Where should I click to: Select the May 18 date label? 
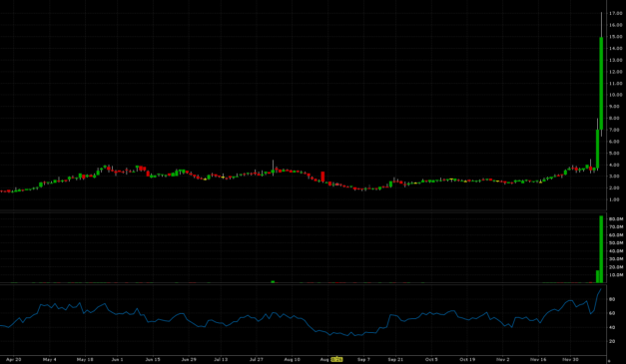[85, 360]
